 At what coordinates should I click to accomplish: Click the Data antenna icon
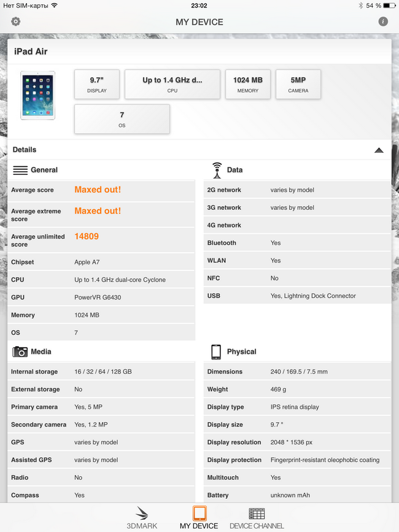point(216,170)
